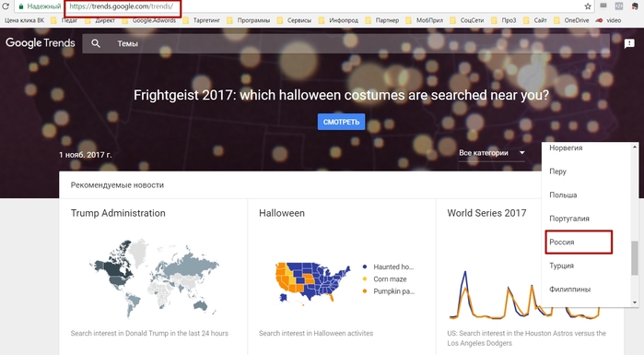
Task: Select Португалия in the country list
Action: (569, 219)
